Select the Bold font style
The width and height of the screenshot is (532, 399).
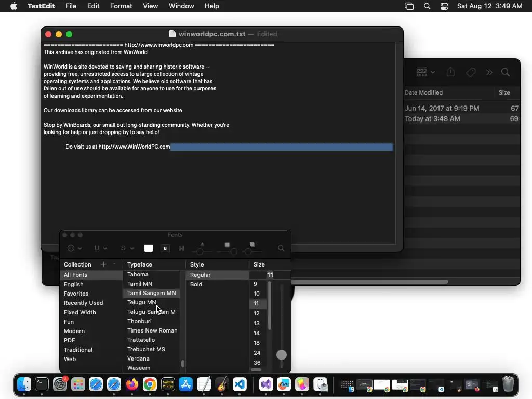(x=217, y=284)
